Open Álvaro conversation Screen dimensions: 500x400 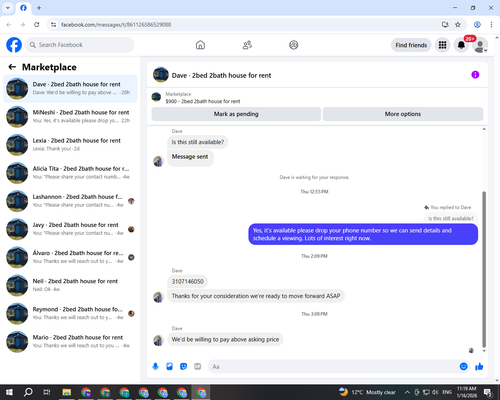(x=70, y=257)
